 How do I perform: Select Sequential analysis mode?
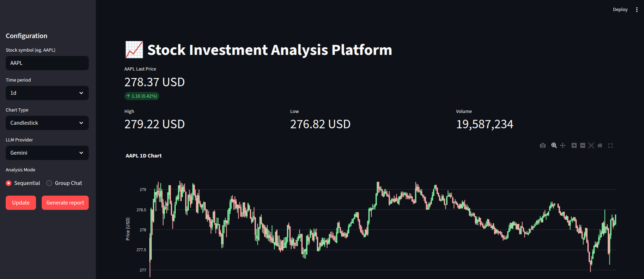23,183
